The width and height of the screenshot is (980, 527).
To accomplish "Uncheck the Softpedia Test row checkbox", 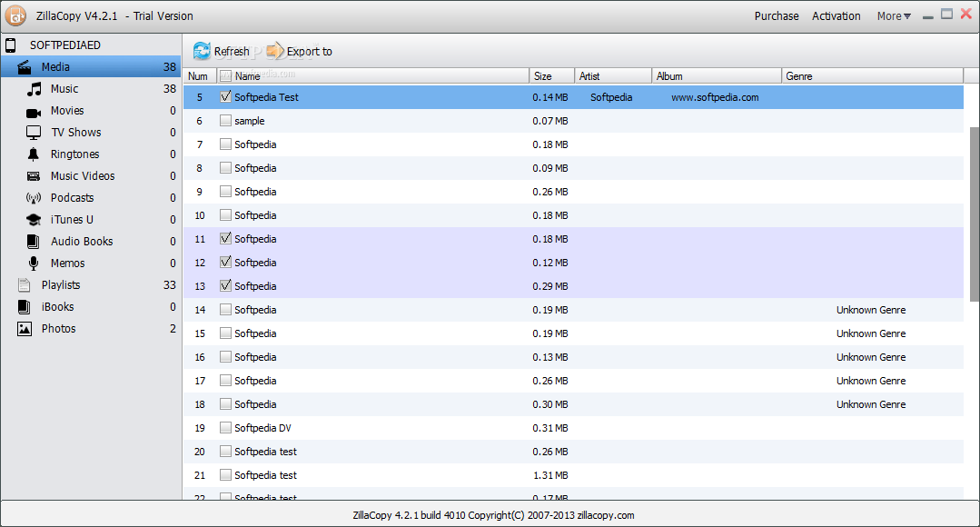I will [x=225, y=97].
